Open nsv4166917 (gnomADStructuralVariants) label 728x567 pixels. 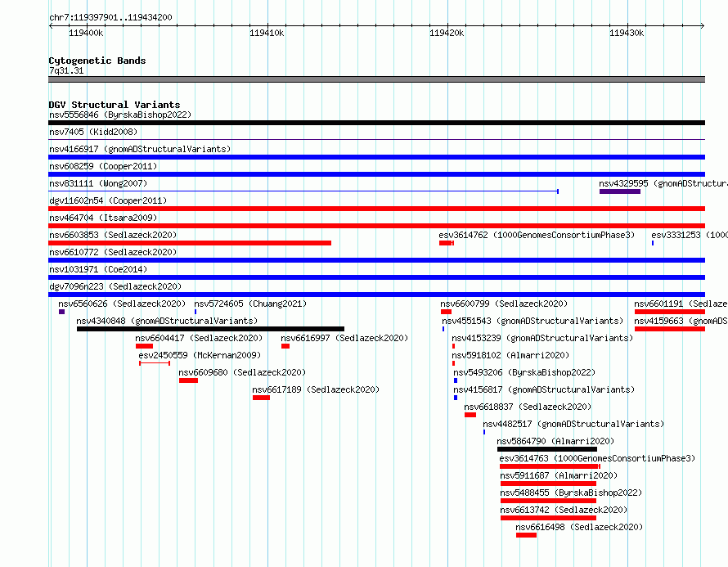coord(140,149)
